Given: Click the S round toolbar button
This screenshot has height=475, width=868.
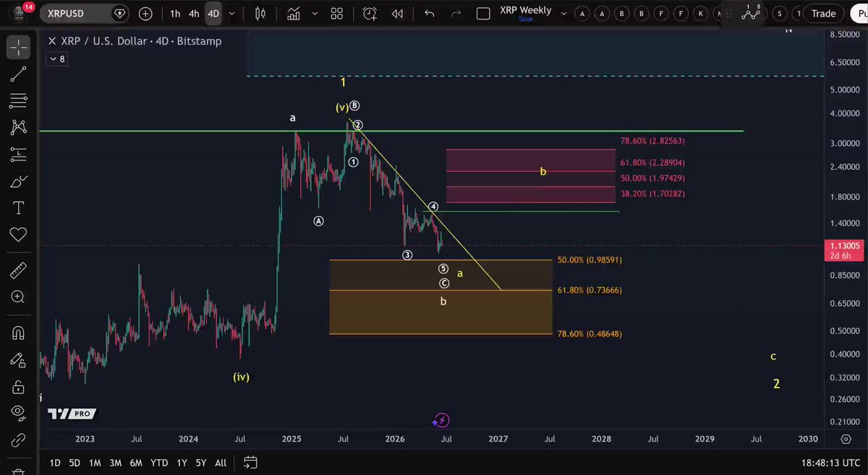Looking at the screenshot, I should 779,13.
